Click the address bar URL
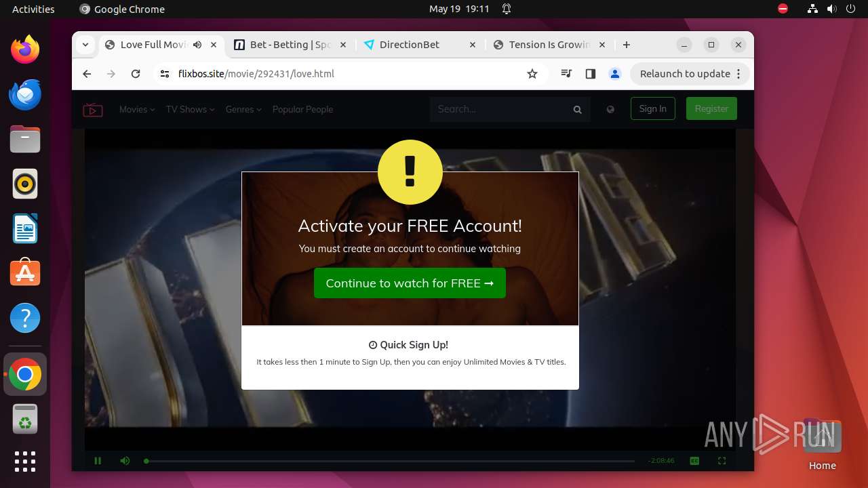 [x=256, y=74]
